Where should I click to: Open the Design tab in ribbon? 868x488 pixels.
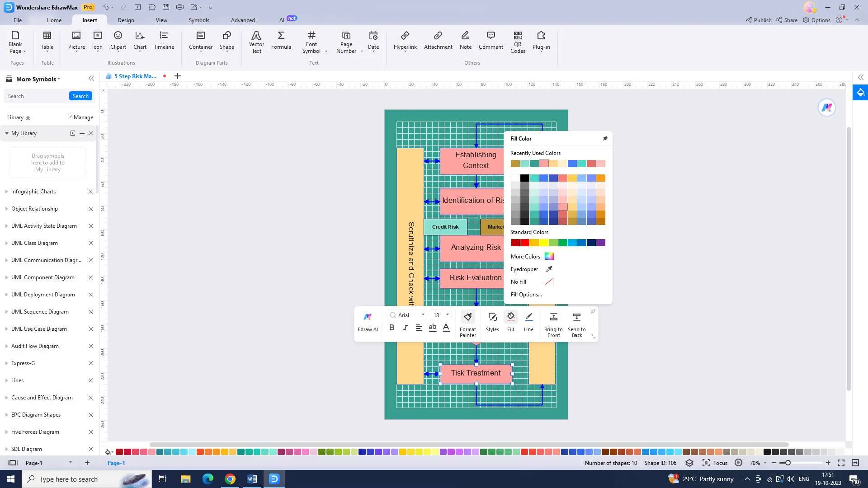[125, 20]
